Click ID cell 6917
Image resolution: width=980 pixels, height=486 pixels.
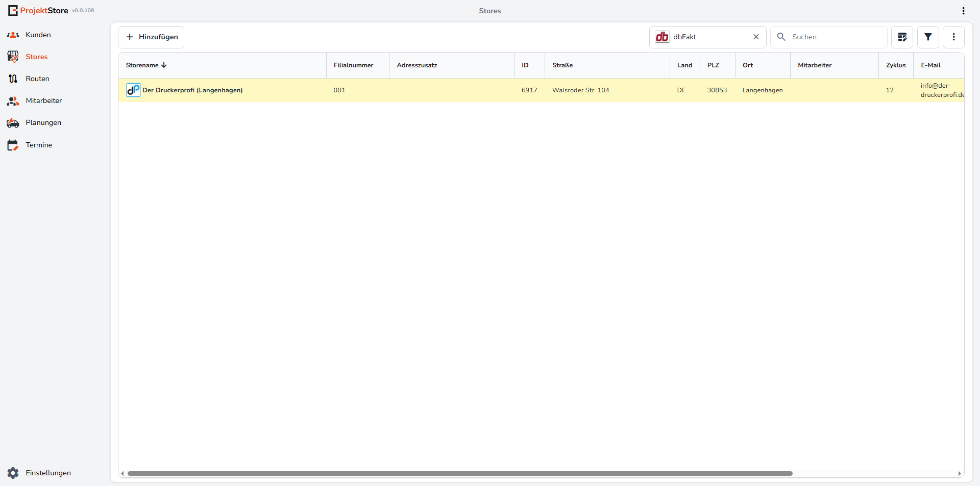(529, 90)
